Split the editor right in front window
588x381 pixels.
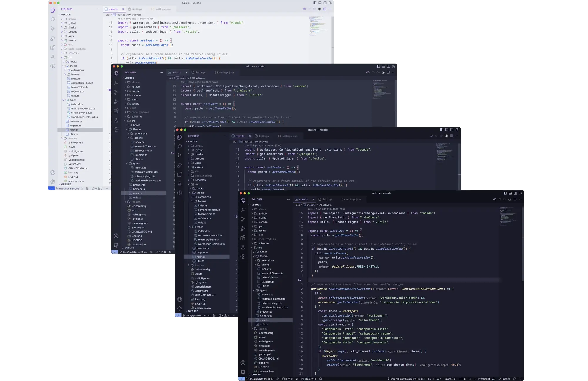tap(515, 199)
